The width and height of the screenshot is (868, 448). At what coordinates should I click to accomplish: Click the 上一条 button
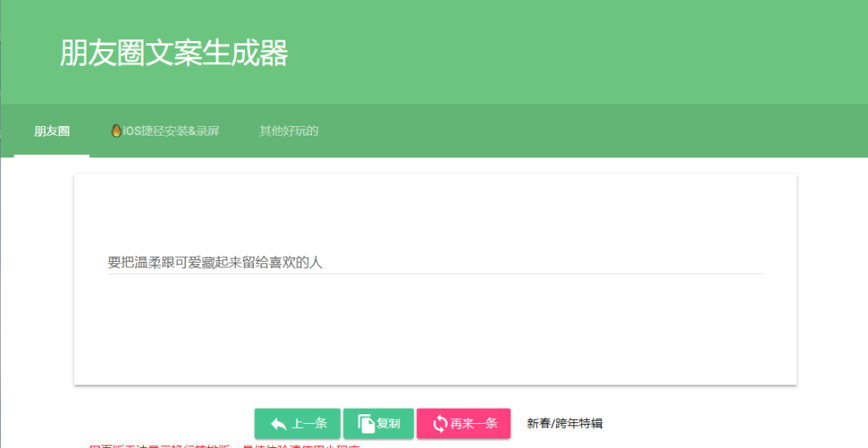coord(297,424)
